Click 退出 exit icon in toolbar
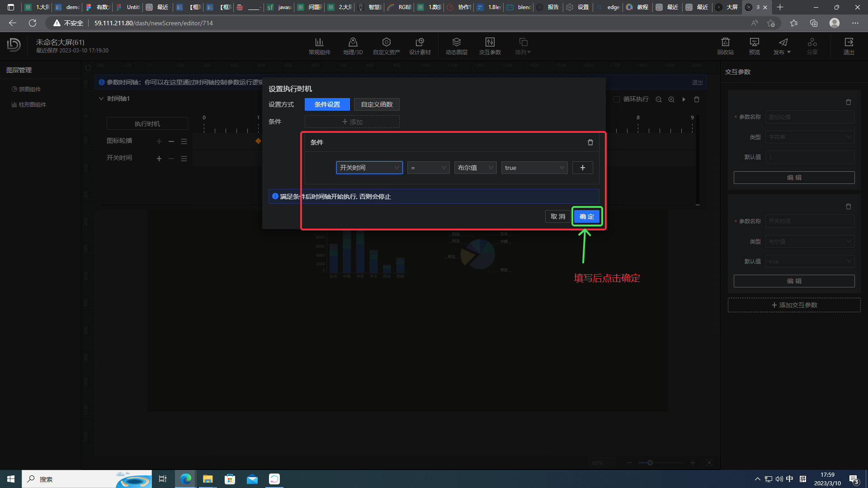Viewport: 868px width, 488px height. click(849, 46)
